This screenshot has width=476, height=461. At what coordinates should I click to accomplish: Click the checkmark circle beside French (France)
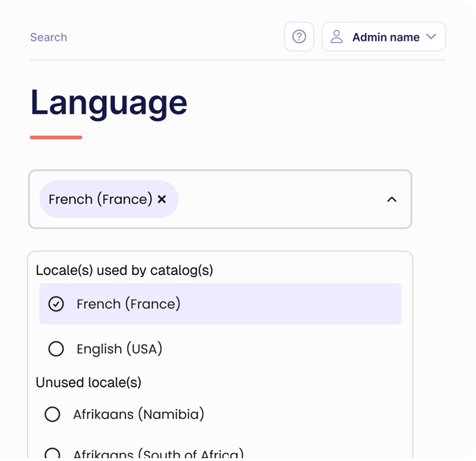tap(56, 304)
